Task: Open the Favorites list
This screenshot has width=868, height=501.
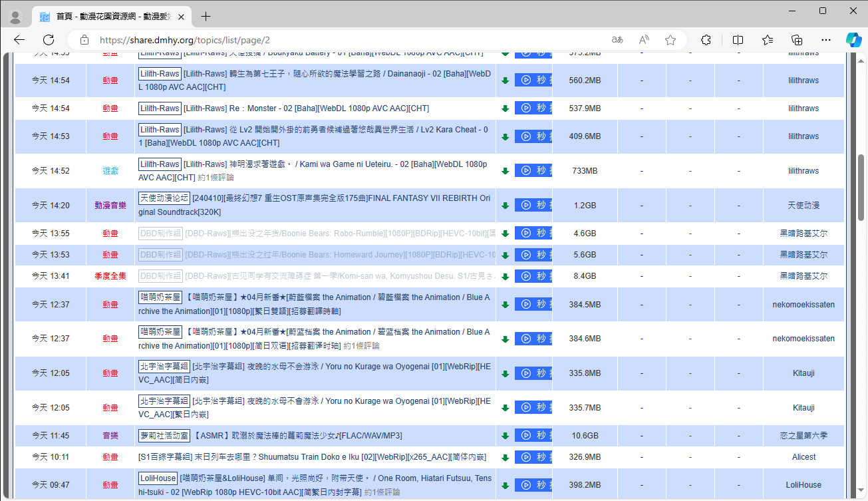Action: (768, 40)
